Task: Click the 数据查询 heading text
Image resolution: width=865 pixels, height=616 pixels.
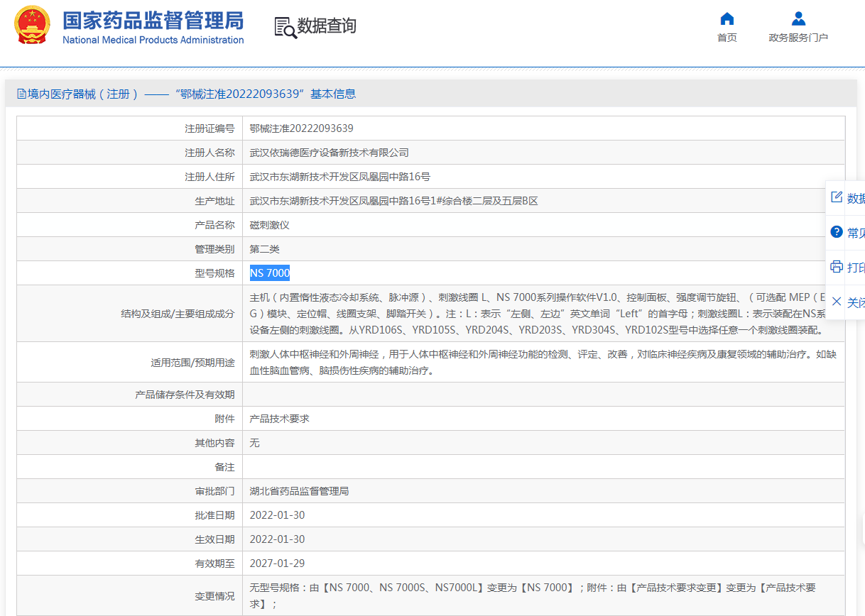Action: pyautogui.click(x=327, y=26)
